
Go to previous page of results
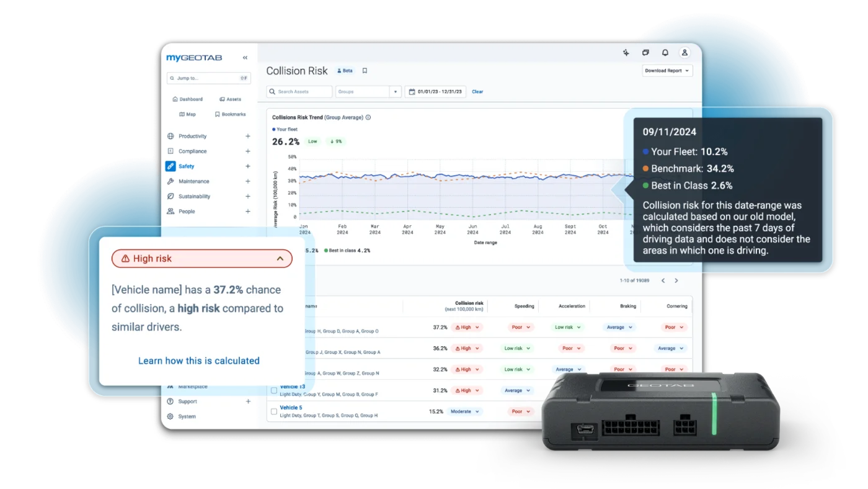click(x=663, y=280)
